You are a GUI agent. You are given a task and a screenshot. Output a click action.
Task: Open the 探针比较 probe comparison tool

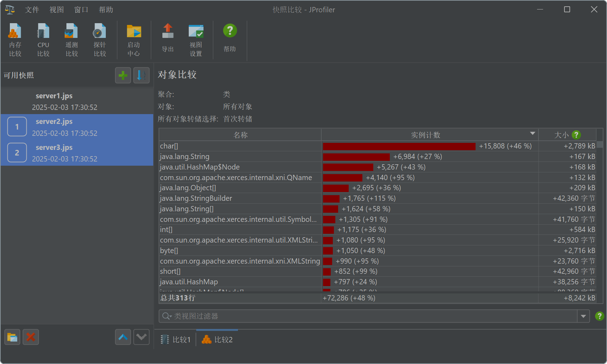(99, 40)
